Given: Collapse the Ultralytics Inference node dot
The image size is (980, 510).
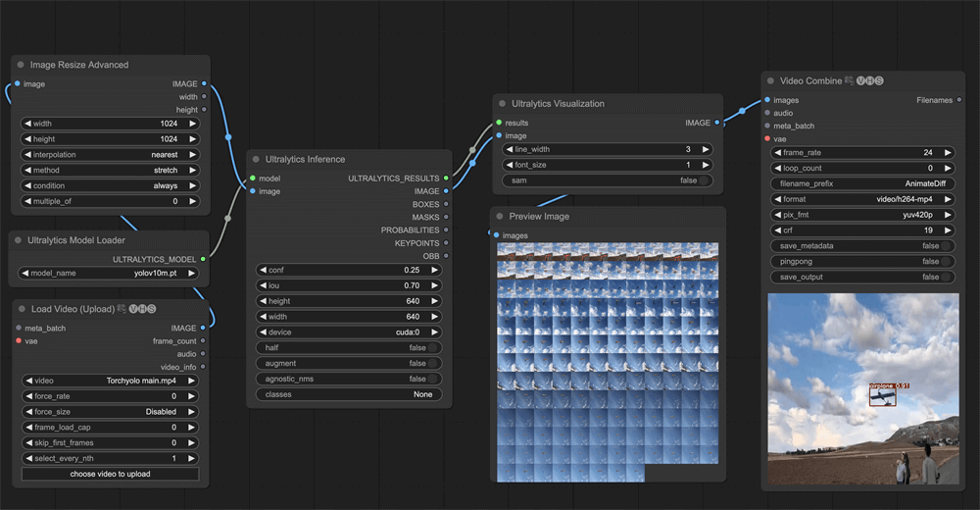Looking at the screenshot, I should tap(256, 160).
